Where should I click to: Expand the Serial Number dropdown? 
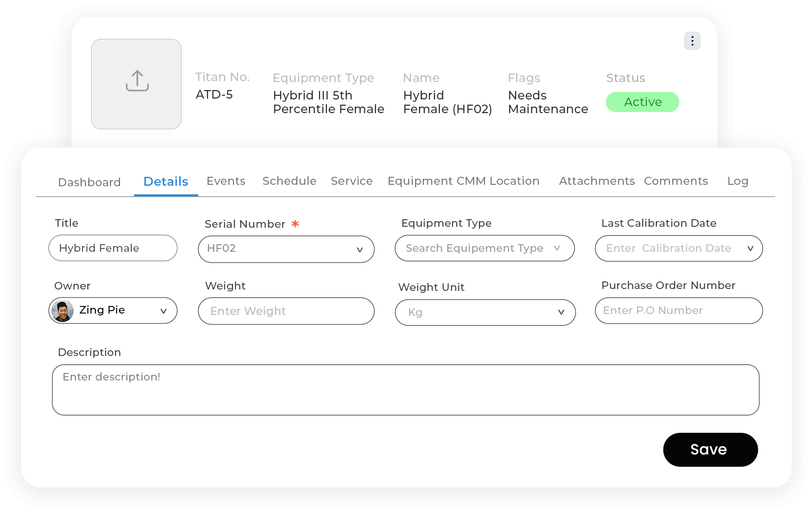click(x=360, y=249)
